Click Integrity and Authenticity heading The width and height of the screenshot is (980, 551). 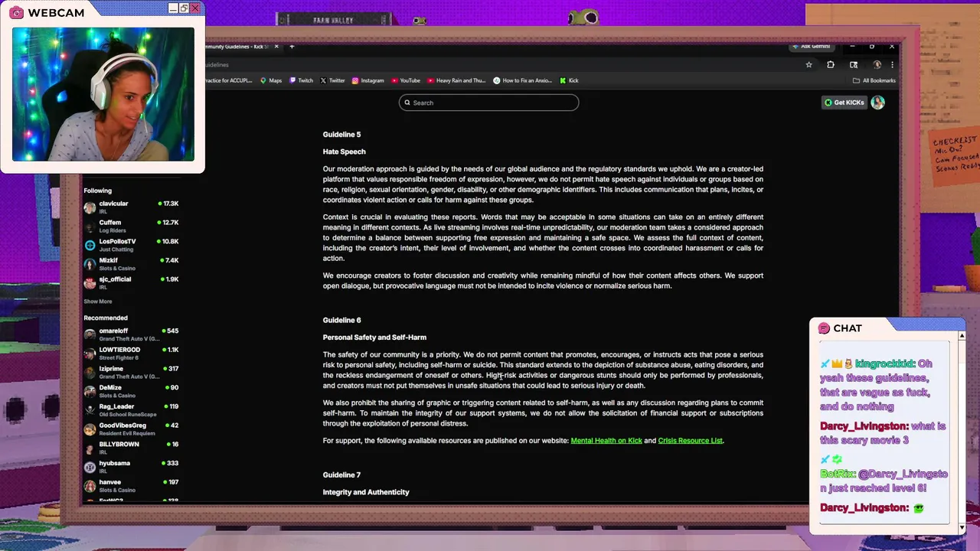(366, 492)
